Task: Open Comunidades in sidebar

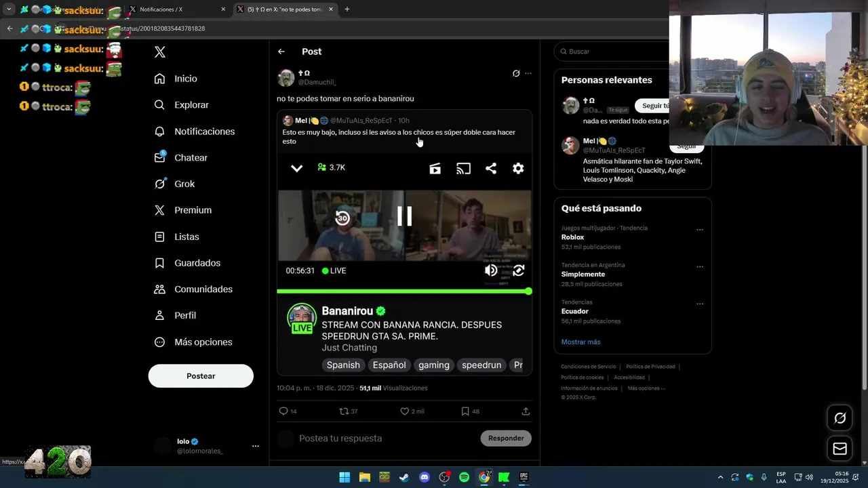Action: [193, 289]
